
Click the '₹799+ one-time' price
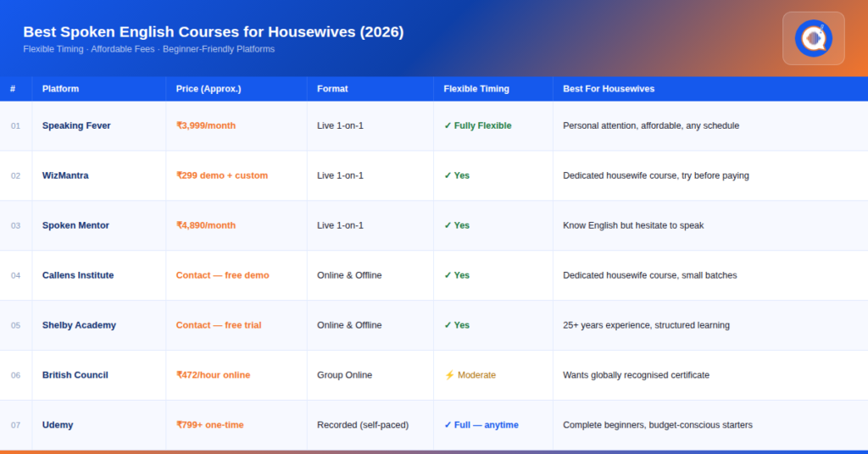click(x=210, y=424)
